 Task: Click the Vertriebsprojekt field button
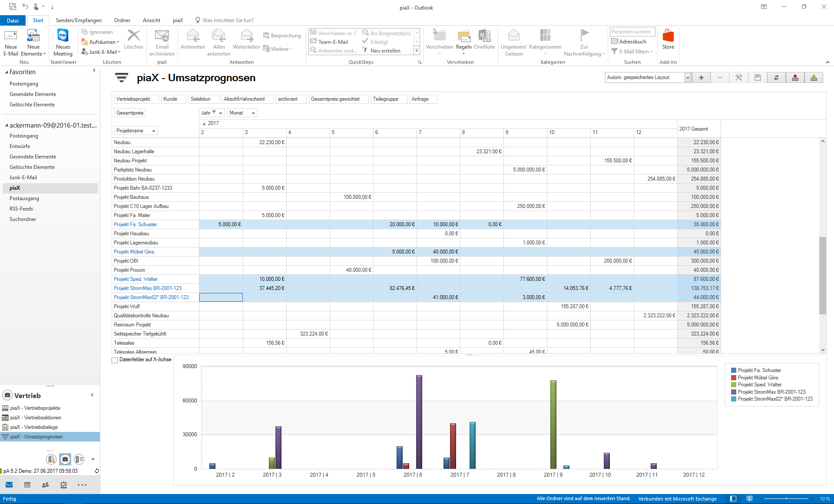click(x=136, y=99)
